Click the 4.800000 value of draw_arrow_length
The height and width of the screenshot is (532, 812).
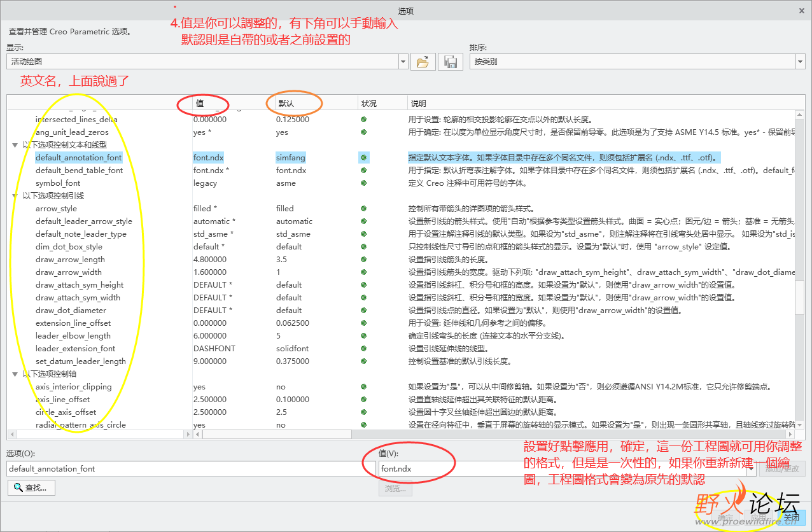pyautogui.click(x=210, y=260)
